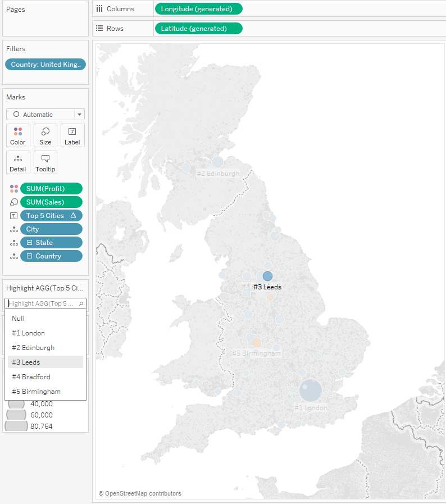The width and height of the screenshot is (446, 504).
Task: Choose #4 Bradford in the highlight list
Action: click(31, 377)
